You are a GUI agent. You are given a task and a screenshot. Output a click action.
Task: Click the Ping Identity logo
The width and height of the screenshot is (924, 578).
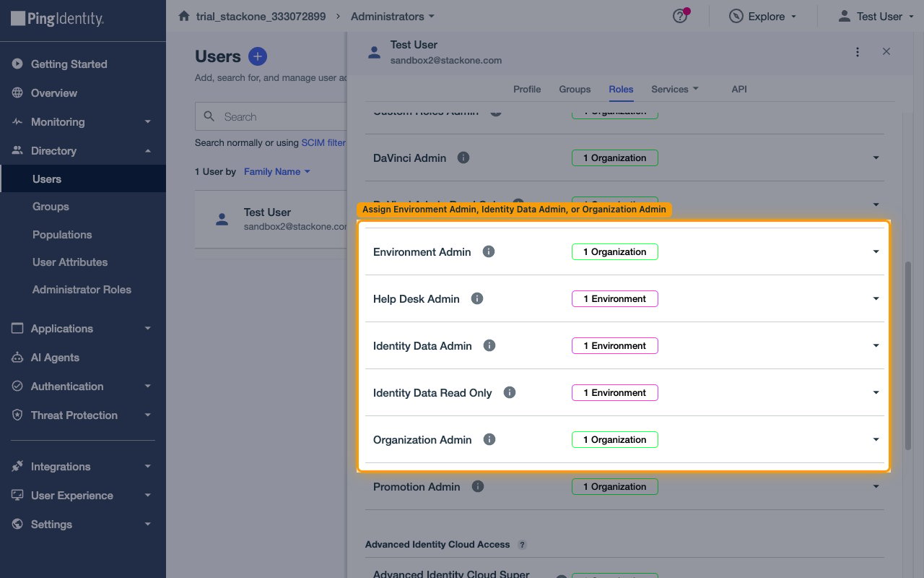[58, 18]
